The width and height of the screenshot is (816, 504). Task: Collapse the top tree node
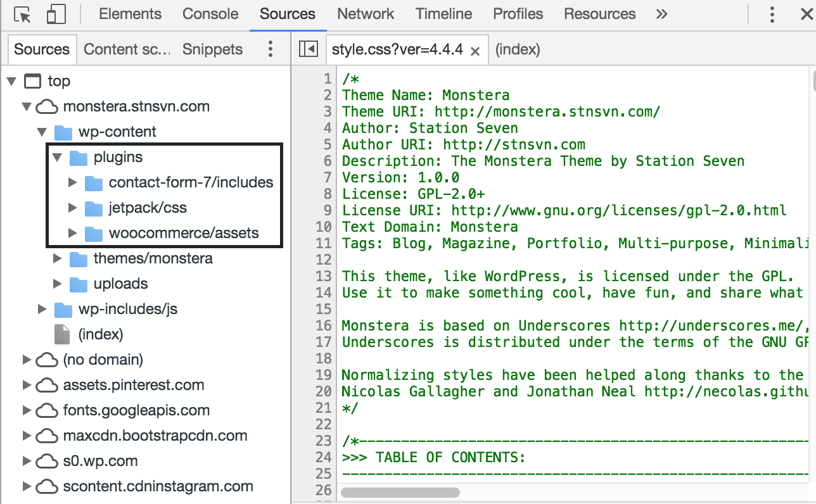pos(11,81)
